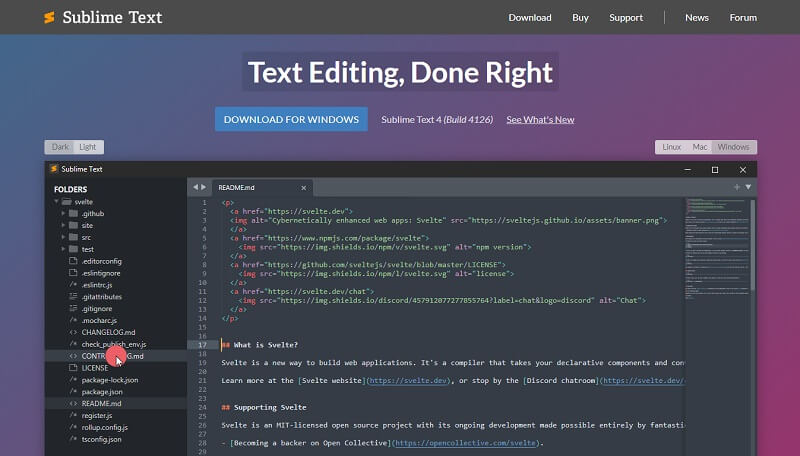Image resolution: width=800 pixels, height=456 pixels.
Task: Add a new tab with plus icon
Action: [x=736, y=187]
